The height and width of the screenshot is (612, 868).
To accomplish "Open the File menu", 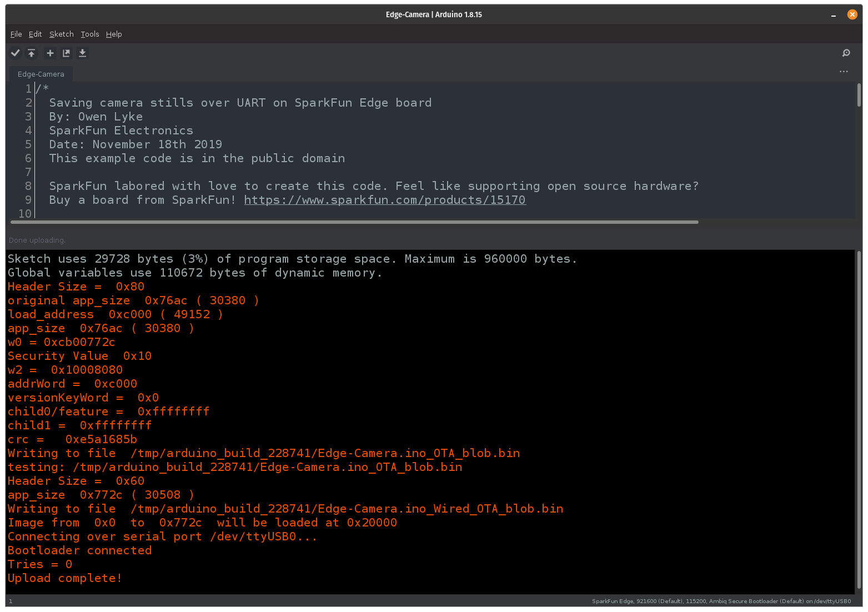I will [16, 34].
